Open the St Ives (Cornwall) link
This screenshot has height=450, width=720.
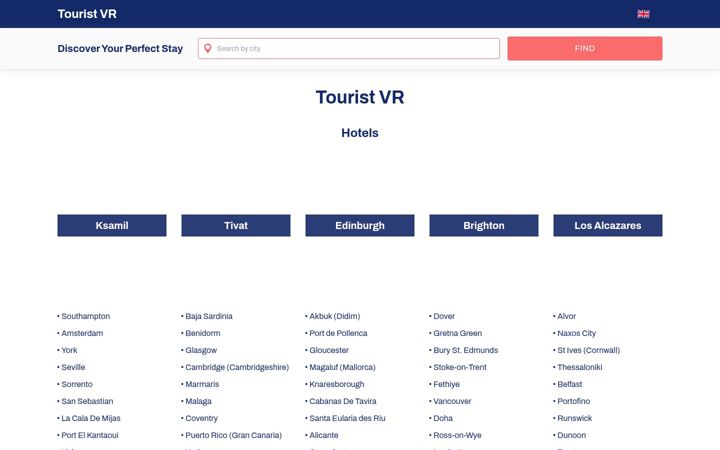click(589, 350)
